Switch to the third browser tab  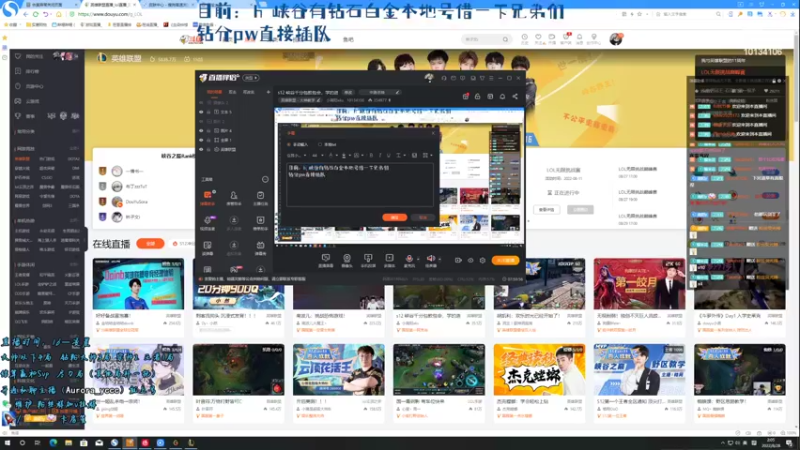tap(166, 4)
